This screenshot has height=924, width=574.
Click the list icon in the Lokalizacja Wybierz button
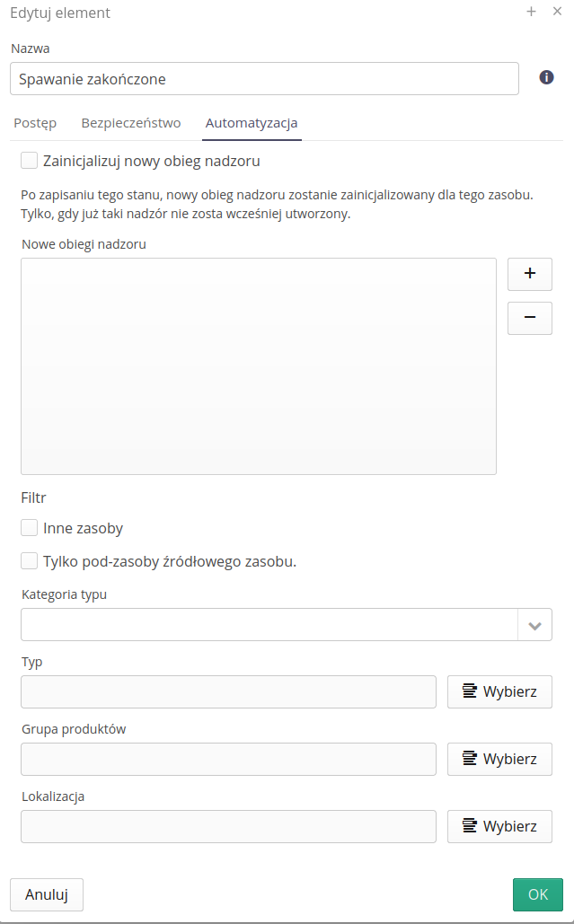(x=470, y=826)
